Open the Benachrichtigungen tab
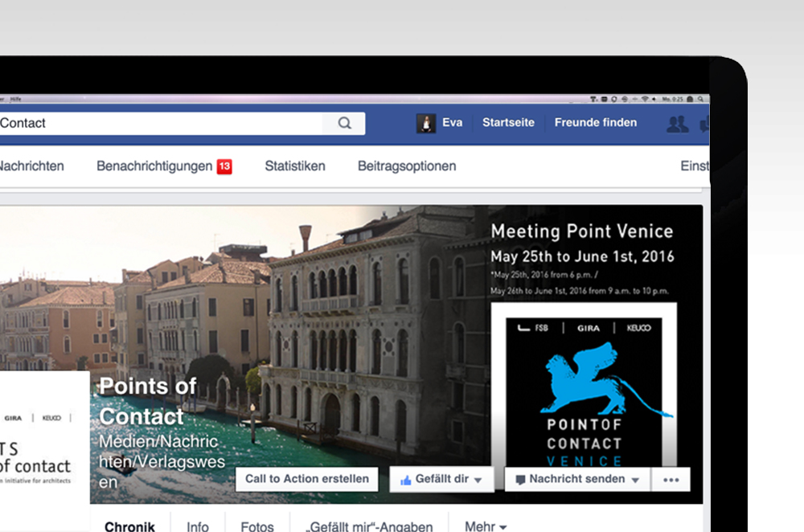Image resolution: width=804 pixels, height=532 pixels. pos(154,166)
